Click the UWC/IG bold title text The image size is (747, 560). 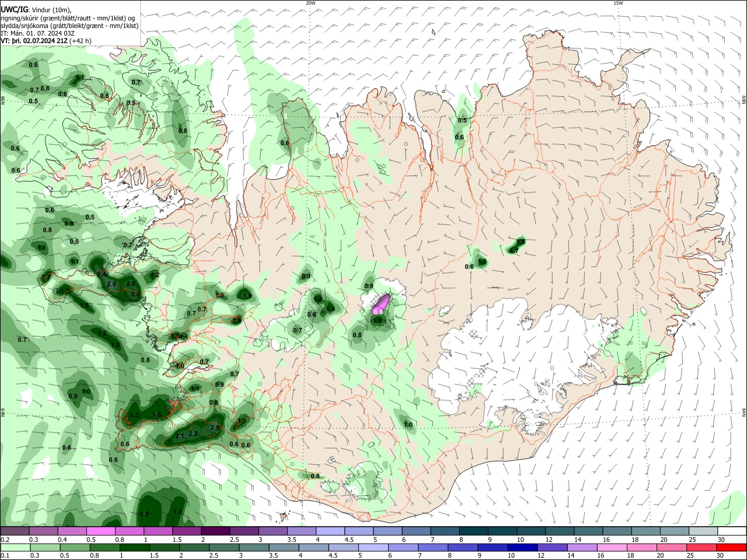coord(14,10)
